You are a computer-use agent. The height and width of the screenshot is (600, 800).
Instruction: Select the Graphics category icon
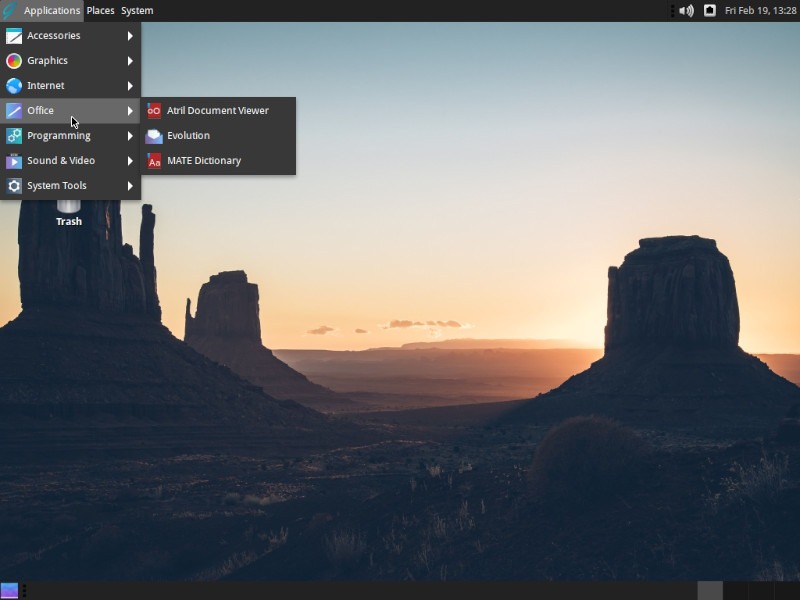point(13,60)
